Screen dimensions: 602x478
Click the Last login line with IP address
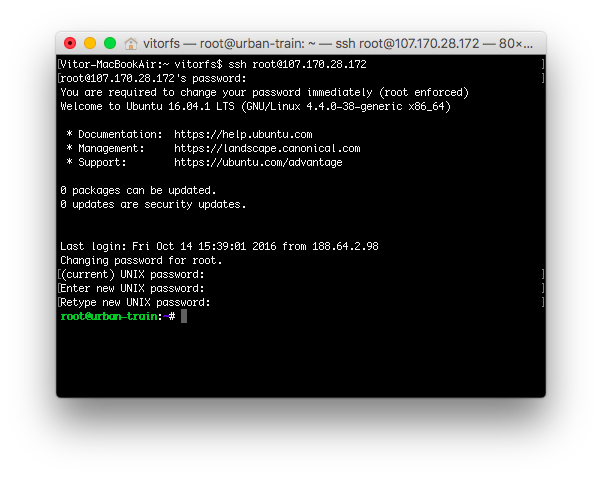pyautogui.click(x=219, y=246)
